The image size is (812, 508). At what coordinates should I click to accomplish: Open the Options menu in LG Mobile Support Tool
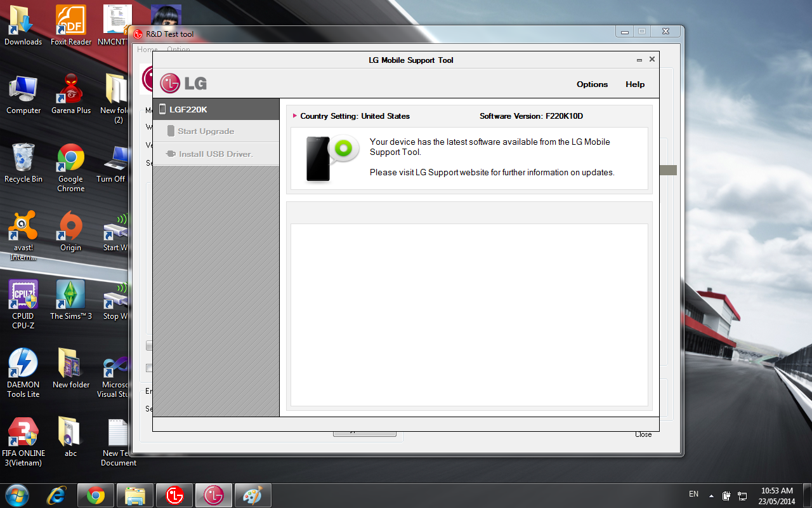pyautogui.click(x=592, y=84)
